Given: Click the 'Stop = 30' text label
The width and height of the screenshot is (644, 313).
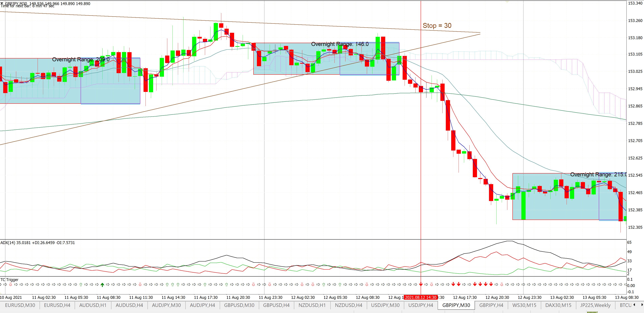Looking at the screenshot, I should click(437, 26).
